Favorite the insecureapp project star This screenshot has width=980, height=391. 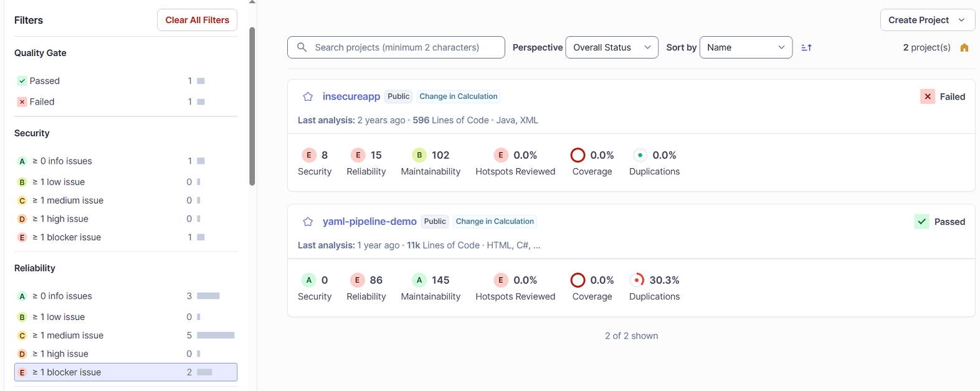click(308, 97)
